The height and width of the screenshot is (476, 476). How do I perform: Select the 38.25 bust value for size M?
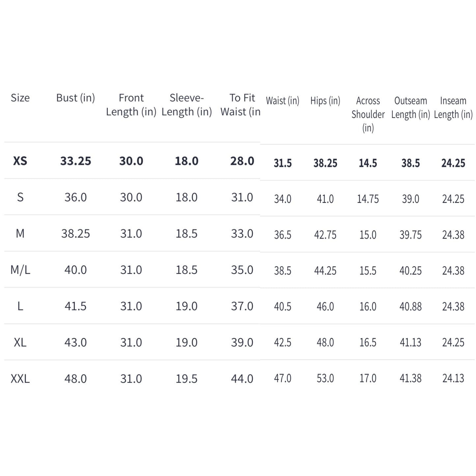click(x=75, y=234)
